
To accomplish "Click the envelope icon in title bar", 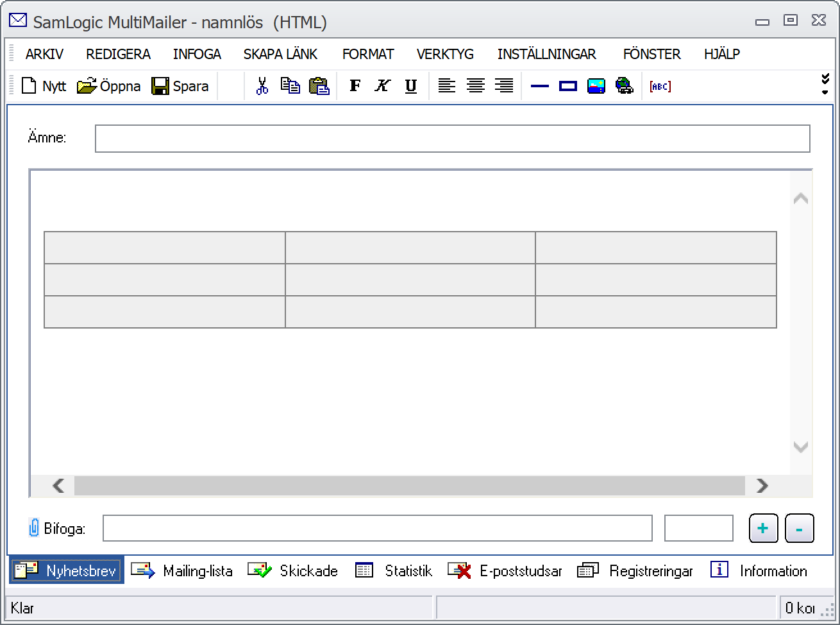I will [x=17, y=21].
